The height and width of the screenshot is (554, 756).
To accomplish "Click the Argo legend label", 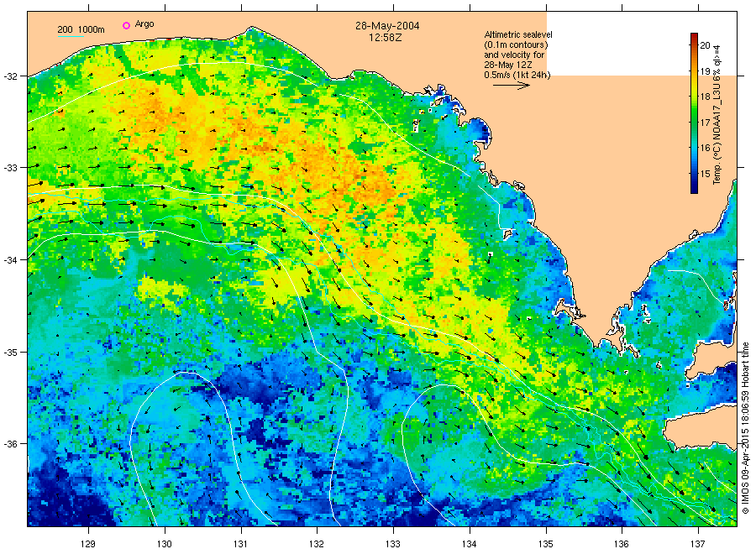I will [x=144, y=24].
